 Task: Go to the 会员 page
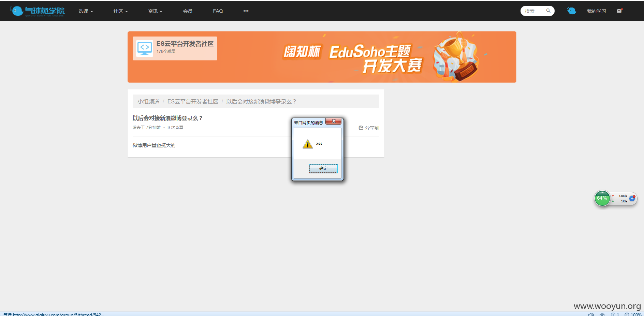188,11
